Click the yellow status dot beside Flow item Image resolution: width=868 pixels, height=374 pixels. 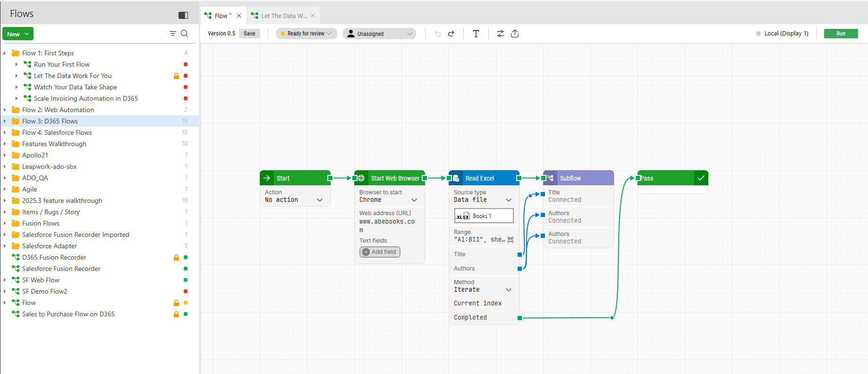point(186,303)
